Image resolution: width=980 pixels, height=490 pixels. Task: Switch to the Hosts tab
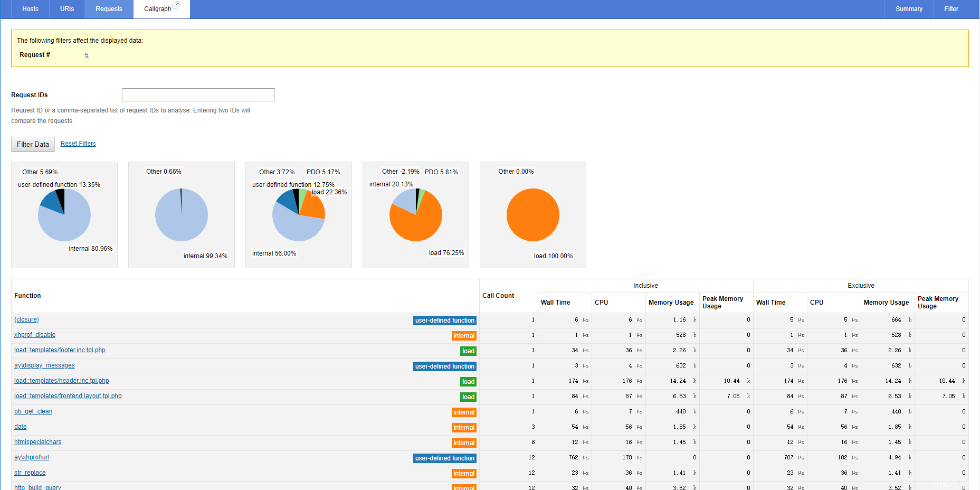click(x=30, y=9)
